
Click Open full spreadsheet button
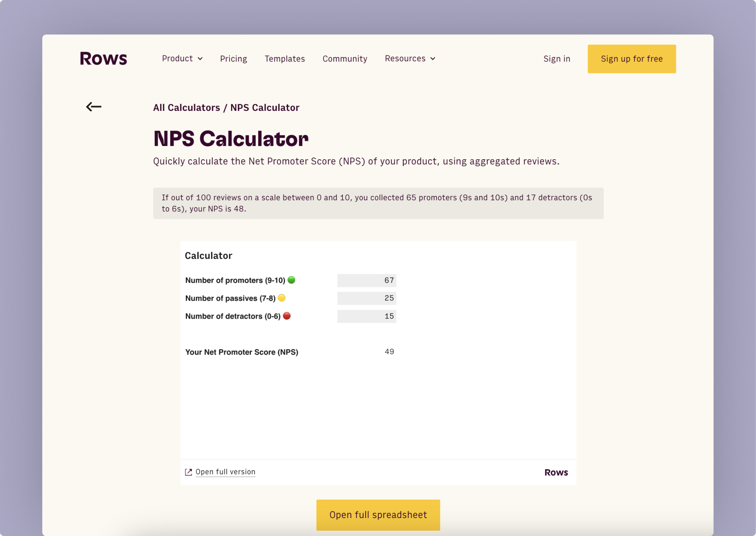378,514
